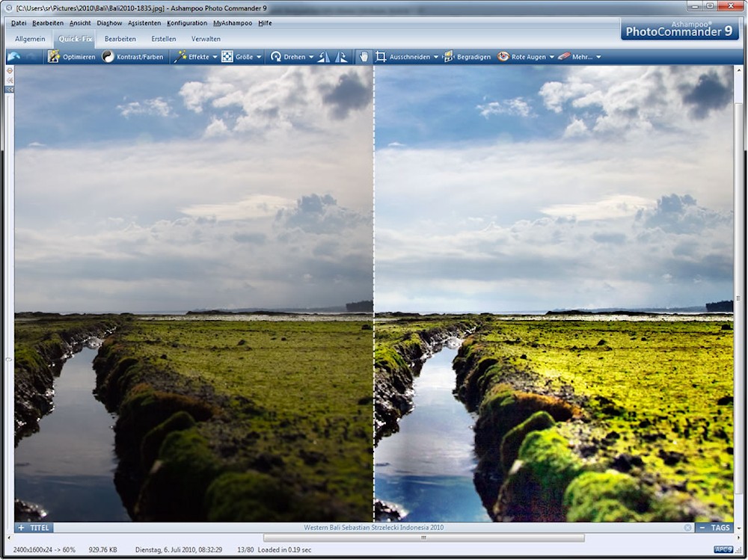Expand the TITEL panel with plus button
748x560 pixels.
(21, 528)
